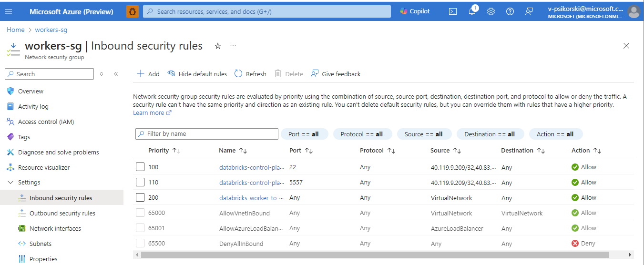This screenshot has height=265, width=644.
Task: Click Add to create a rule
Action: 148,74
